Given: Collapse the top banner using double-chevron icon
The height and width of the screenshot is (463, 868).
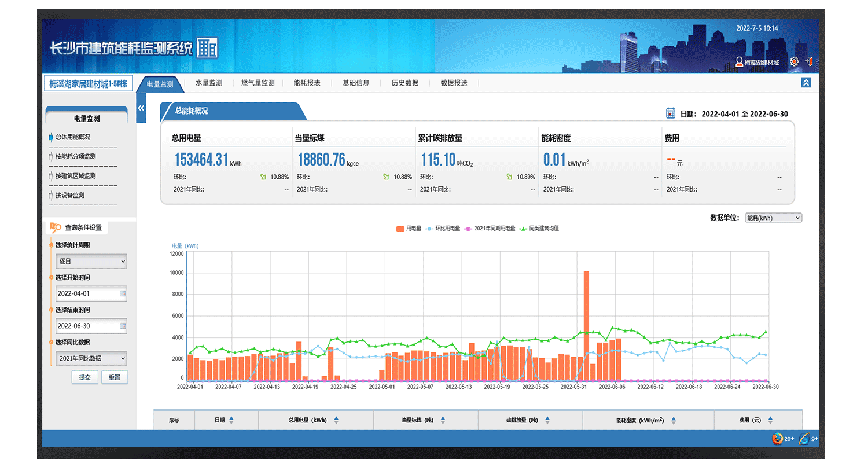Looking at the screenshot, I should 806,83.
